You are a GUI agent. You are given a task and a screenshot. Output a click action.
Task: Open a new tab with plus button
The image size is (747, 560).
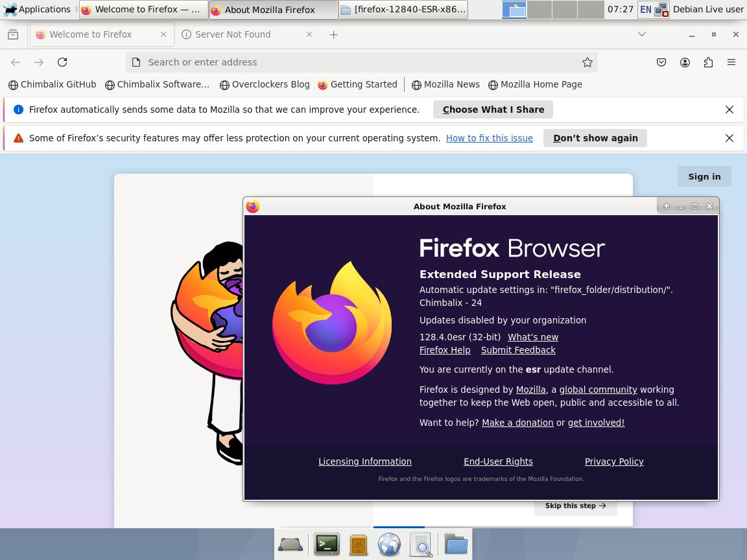point(333,34)
